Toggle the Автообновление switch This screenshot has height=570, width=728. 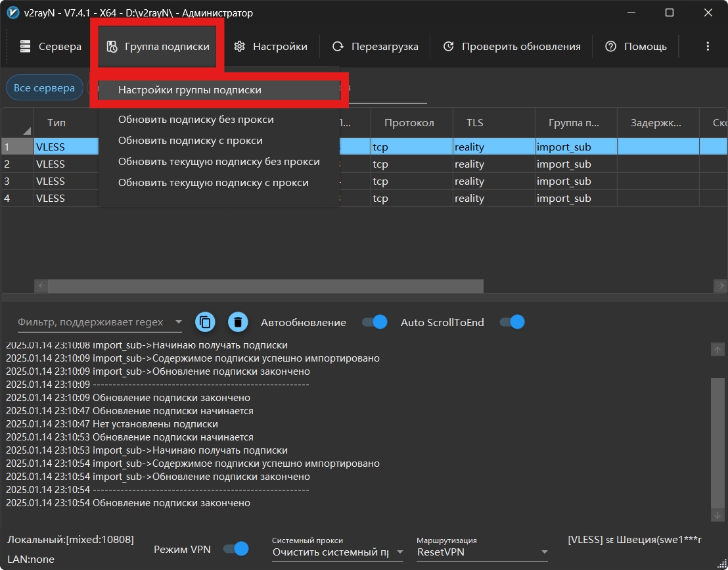(375, 322)
